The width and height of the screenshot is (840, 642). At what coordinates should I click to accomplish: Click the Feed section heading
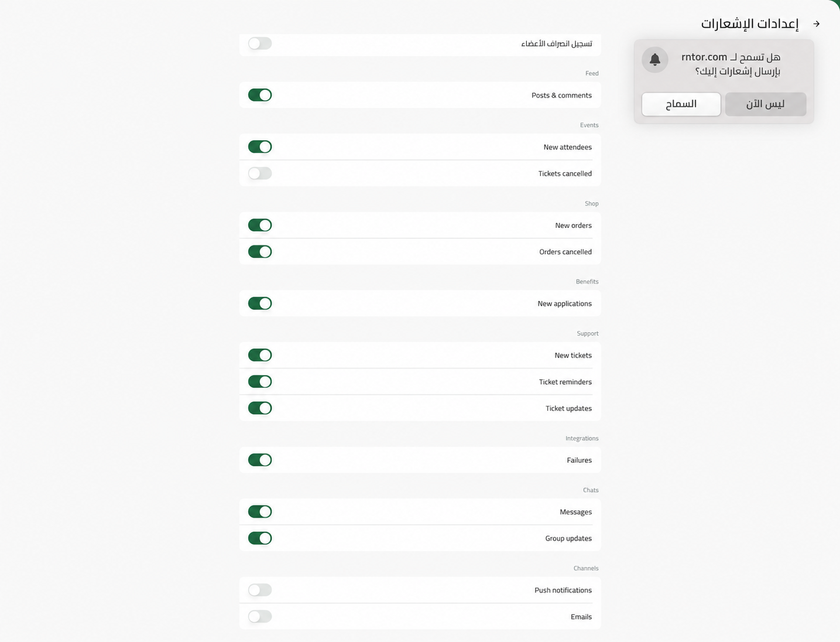coord(592,73)
